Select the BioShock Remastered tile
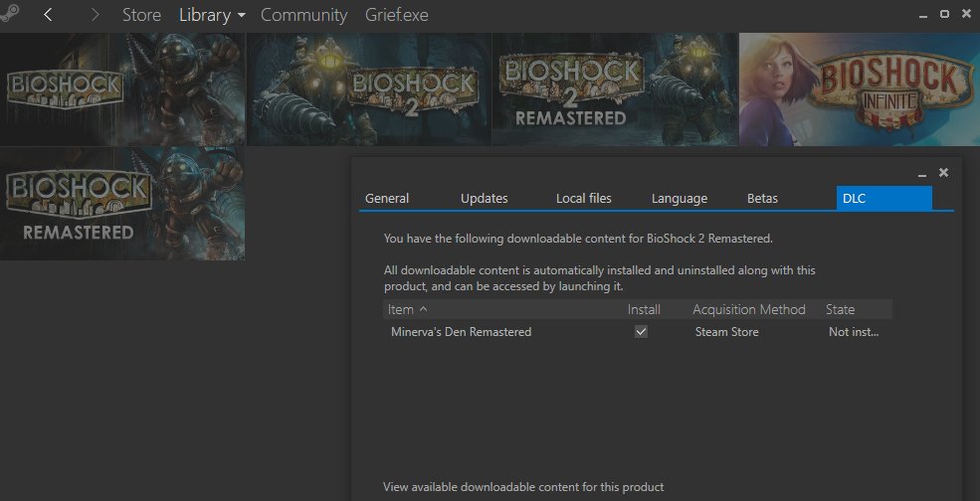 click(x=122, y=204)
